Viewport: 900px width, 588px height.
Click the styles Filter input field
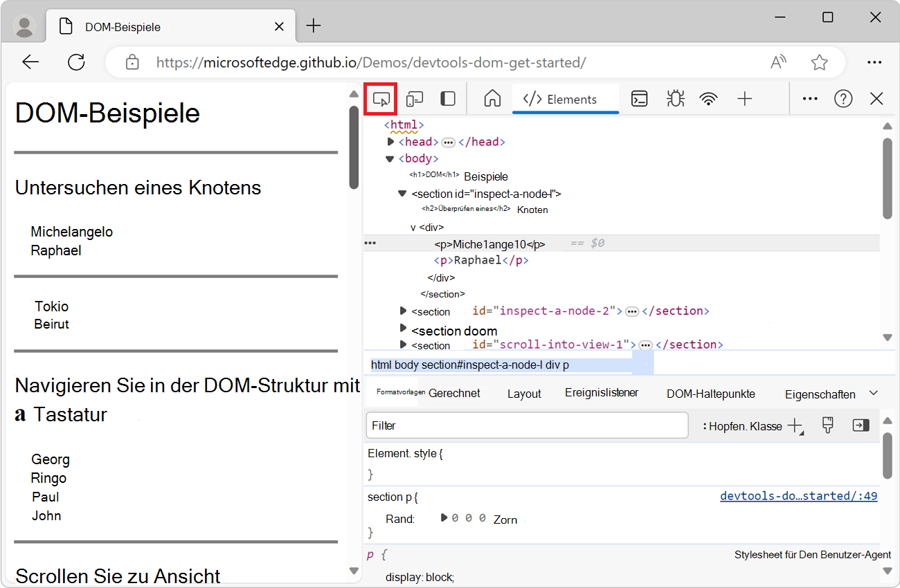pos(526,425)
